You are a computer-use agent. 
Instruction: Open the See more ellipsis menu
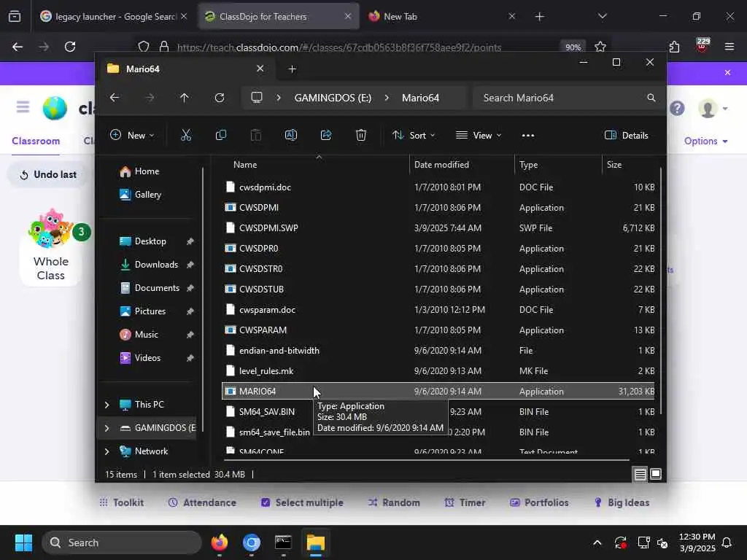[x=528, y=136]
